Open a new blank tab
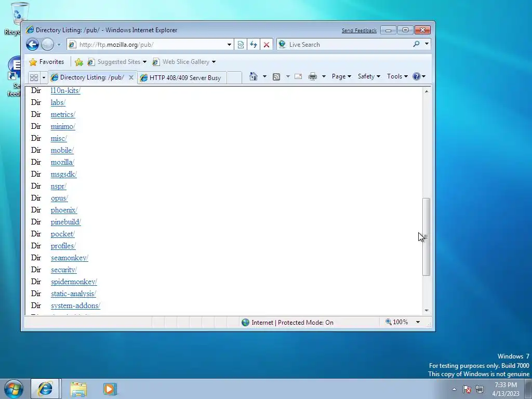 point(234,77)
